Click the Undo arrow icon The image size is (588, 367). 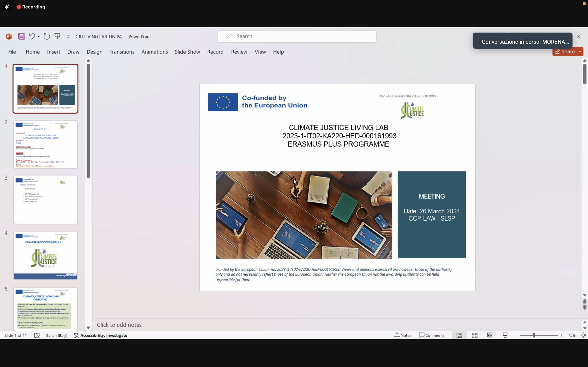32,37
